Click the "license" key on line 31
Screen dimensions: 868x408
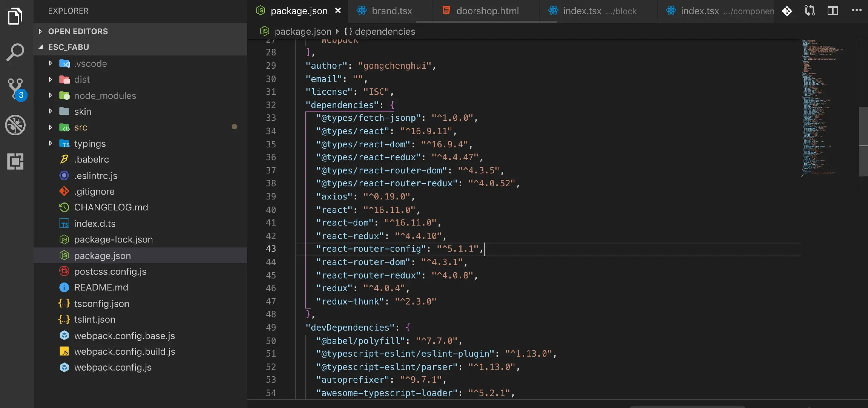[x=329, y=92]
